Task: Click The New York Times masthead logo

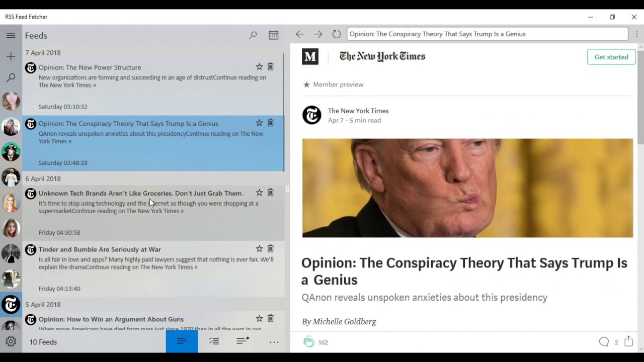Action: click(382, 56)
